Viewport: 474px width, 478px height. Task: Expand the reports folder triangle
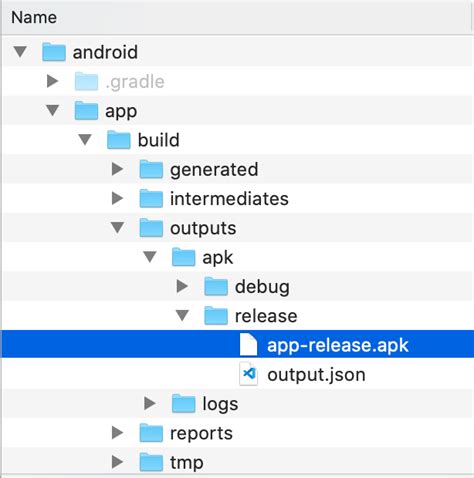pyautogui.click(x=117, y=433)
